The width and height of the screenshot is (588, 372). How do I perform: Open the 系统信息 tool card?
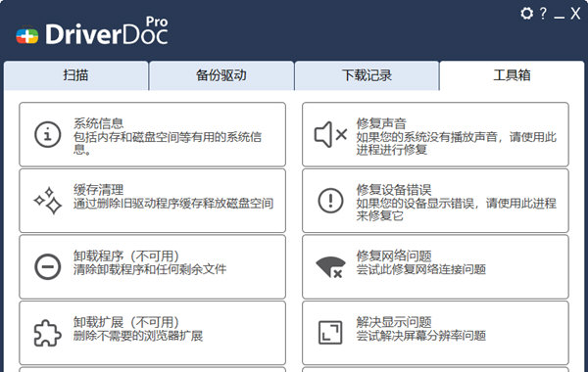coord(152,134)
